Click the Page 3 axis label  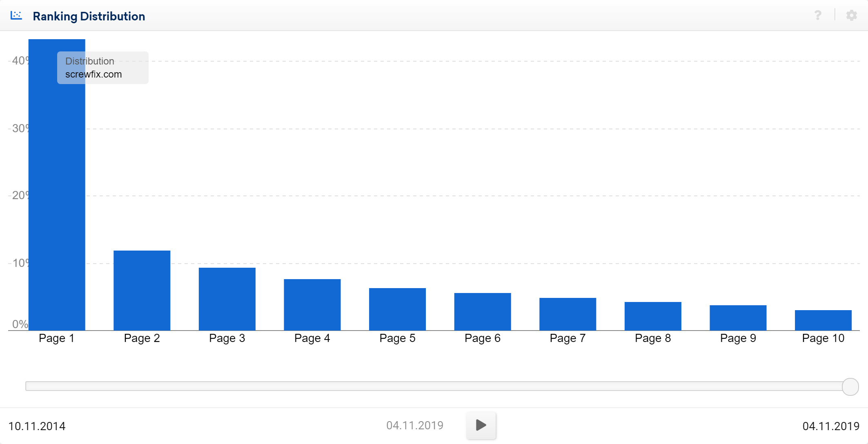[227, 338]
